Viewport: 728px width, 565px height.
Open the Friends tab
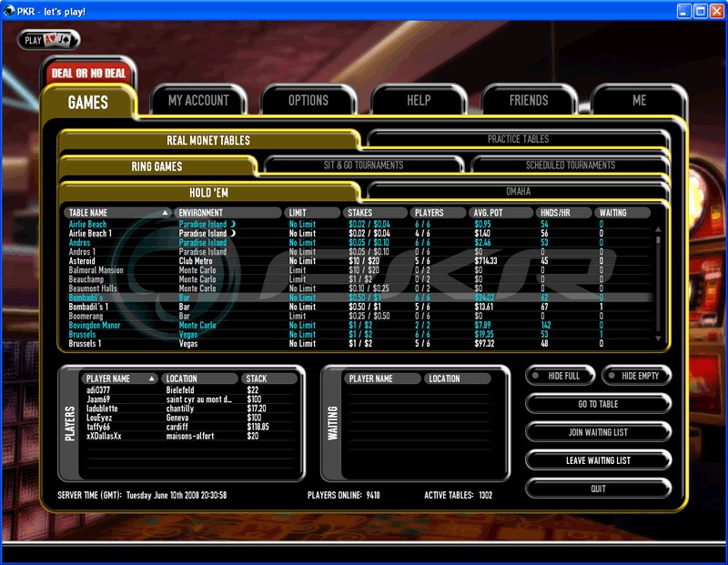pyautogui.click(x=529, y=100)
